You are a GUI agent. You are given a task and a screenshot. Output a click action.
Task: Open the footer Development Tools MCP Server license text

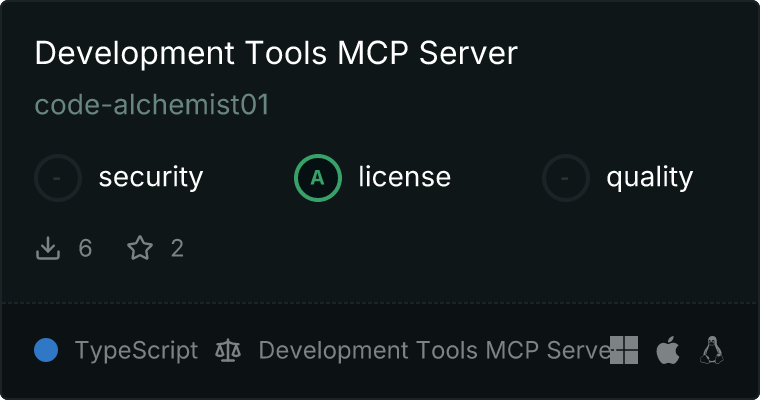pos(432,350)
